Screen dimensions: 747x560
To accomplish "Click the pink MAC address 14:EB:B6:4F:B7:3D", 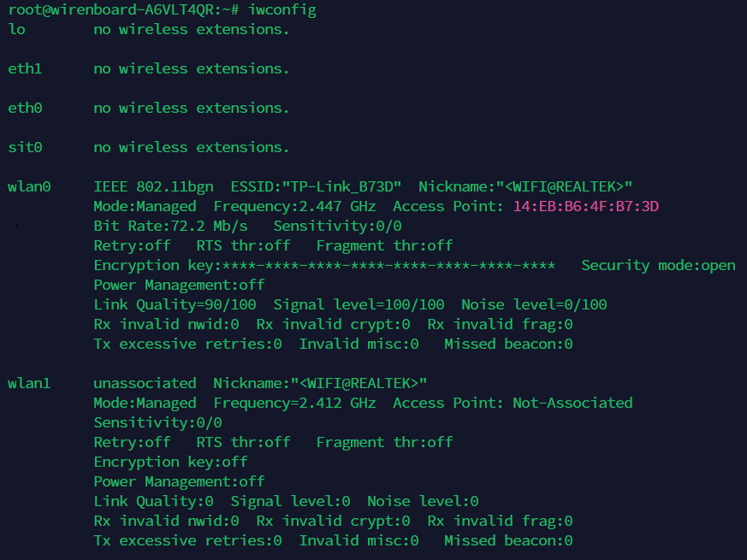I will click(586, 206).
